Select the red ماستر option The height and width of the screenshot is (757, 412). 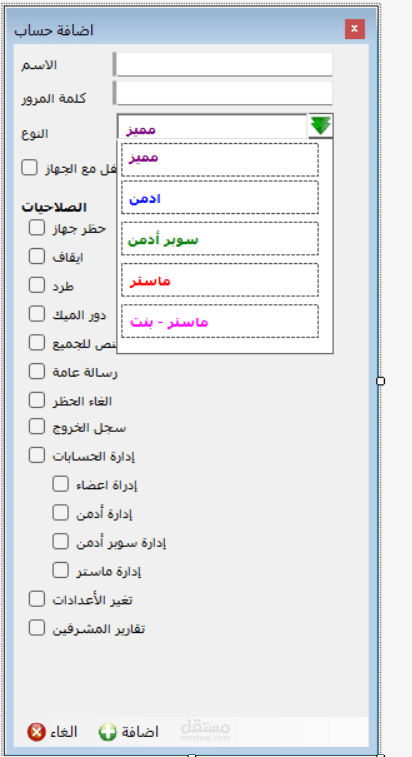(220, 280)
